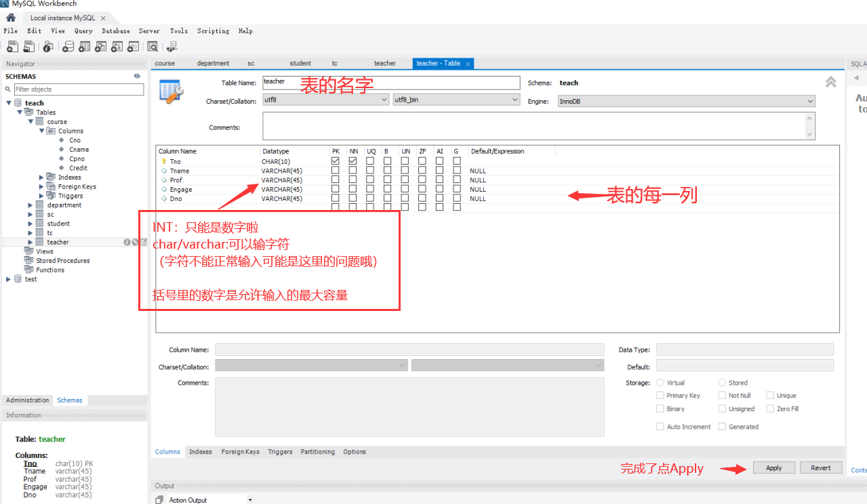This screenshot has width=867, height=504.
Task: Click the Apply button to save changes
Action: coord(773,467)
